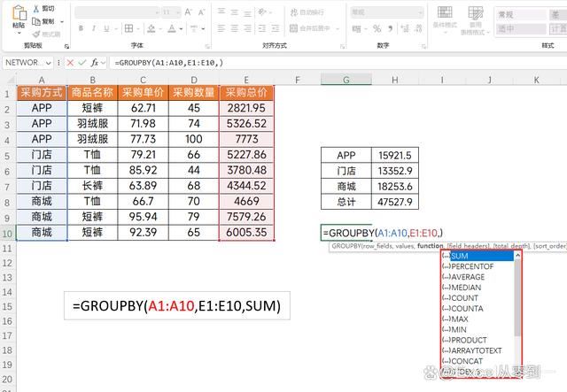Click the Top Align icon

pyautogui.click(x=221, y=12)
